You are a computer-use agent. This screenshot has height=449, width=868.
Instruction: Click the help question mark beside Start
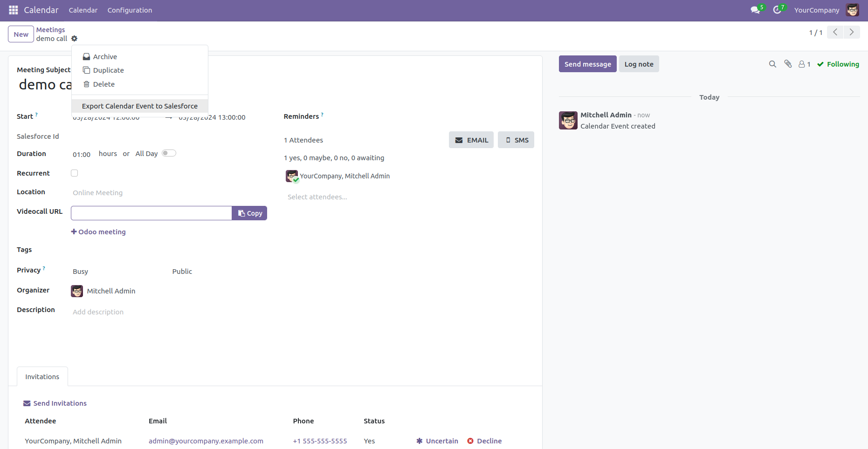pyautogui.click(x=36, y=114)
